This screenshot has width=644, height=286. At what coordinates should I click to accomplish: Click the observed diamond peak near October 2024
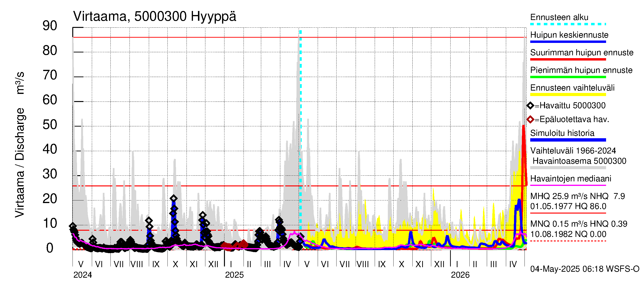[174, 198]
